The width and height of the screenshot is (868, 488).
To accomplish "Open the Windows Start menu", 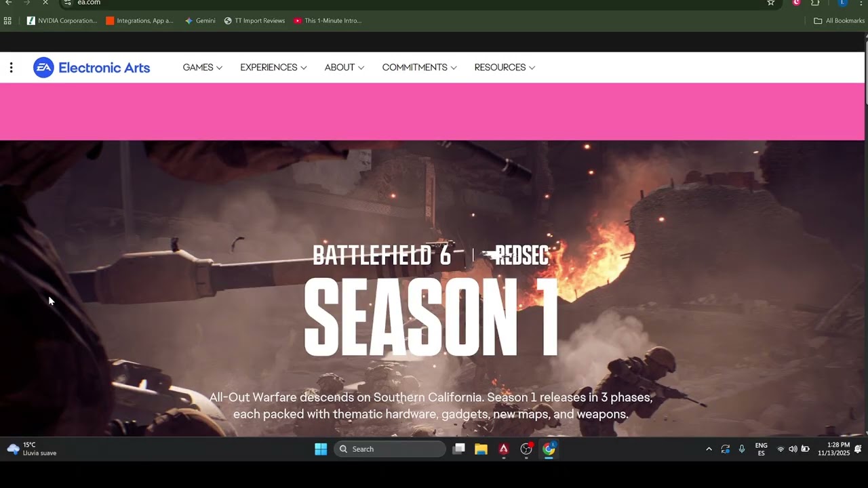I will [x=321, y=449].
